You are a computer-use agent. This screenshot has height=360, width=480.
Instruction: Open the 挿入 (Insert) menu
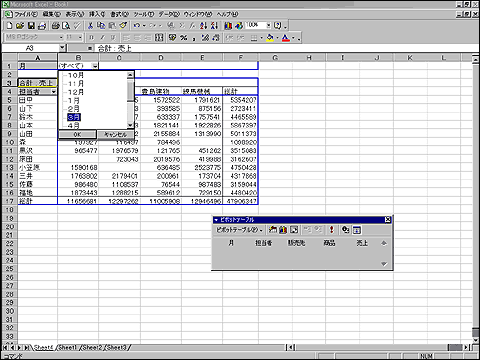click(97, 14)
